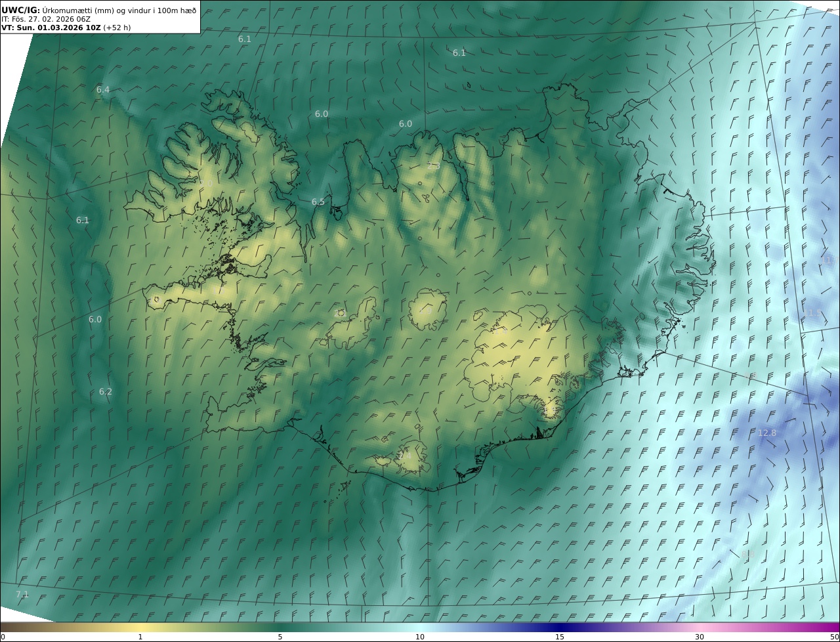Image resolution: width=840 pixels, height=642 pixels.
Task: Click the precipitation color scale bar
Action: tap(420, 627)
